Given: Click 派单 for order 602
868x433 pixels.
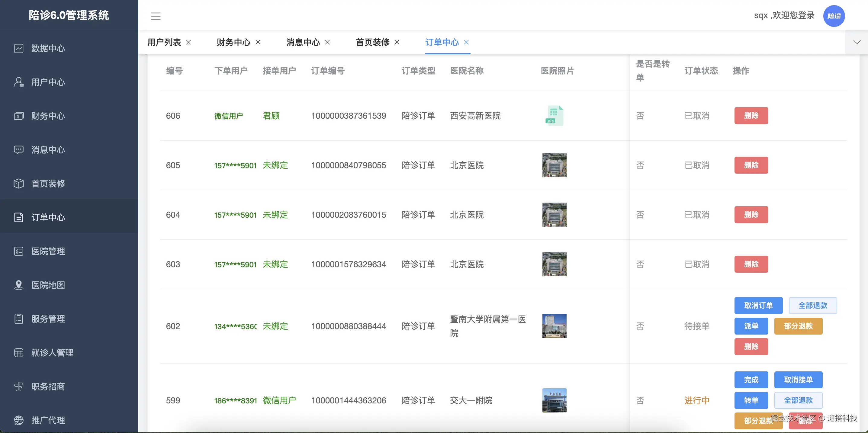Looking at the screenshot, I should coord(751,326).
